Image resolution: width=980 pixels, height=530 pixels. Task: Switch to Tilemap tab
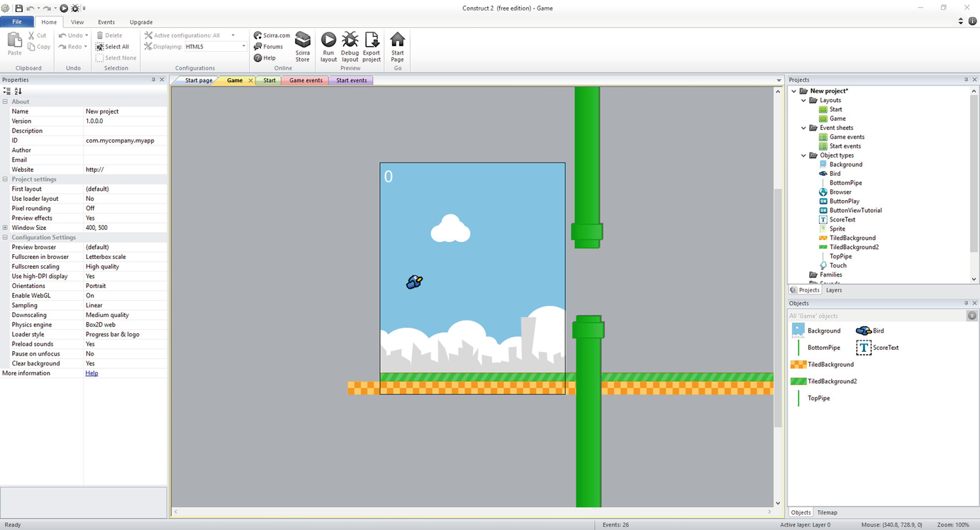coord(827,512)
